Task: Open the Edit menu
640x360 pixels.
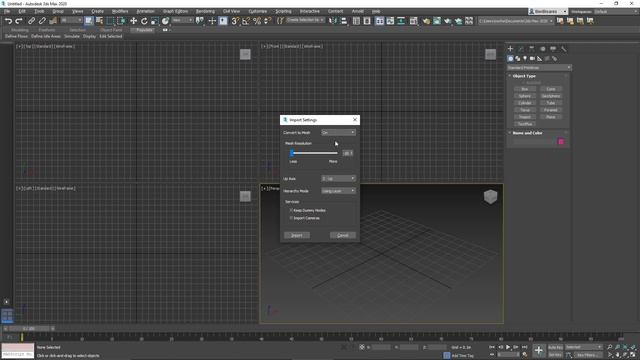Action: [22, 11]
